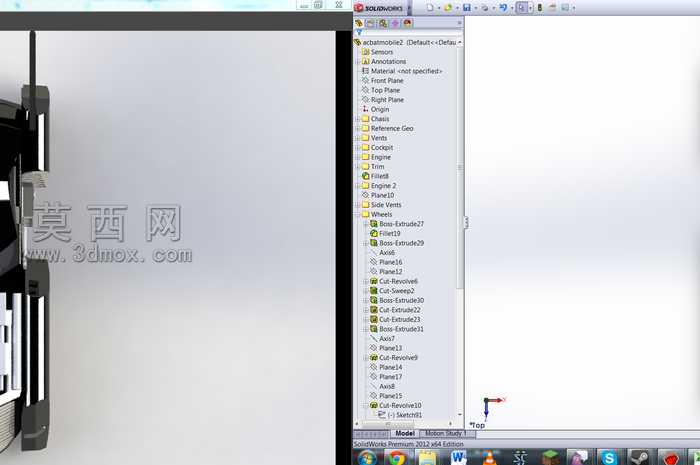Switch to FeatureManager design tree tab
700x465 pixels.
358,23
